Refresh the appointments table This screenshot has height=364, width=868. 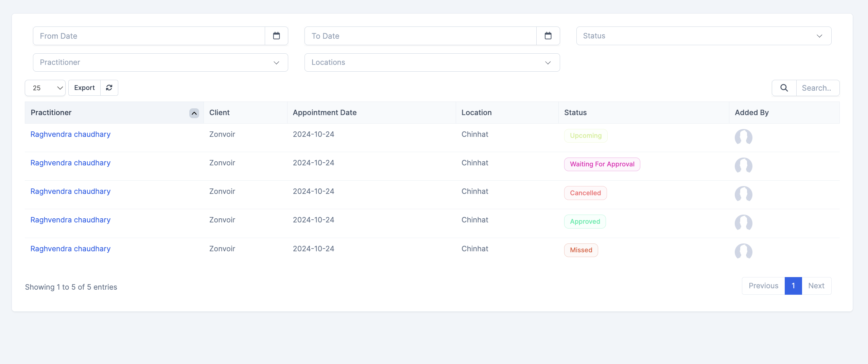click(109, 87)
